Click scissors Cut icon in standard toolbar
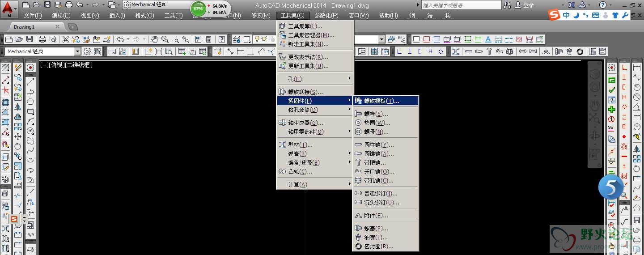 tap(65, 39)
